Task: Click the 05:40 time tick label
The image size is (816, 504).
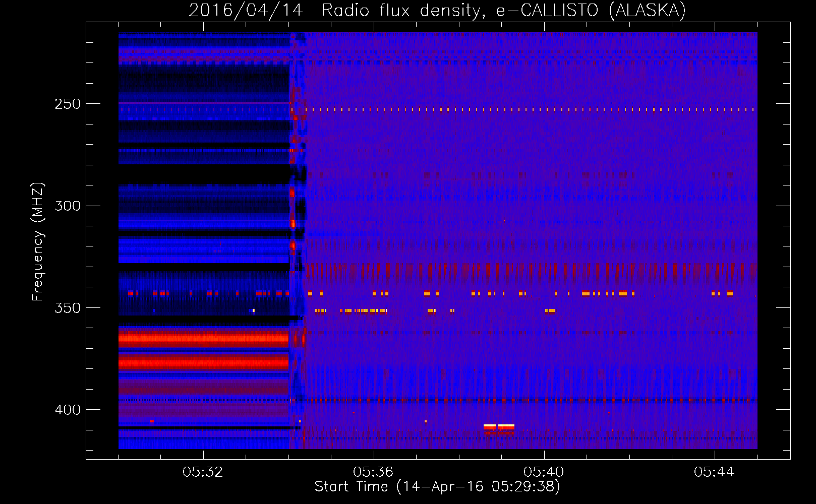Action: click(x=544, y=472)
